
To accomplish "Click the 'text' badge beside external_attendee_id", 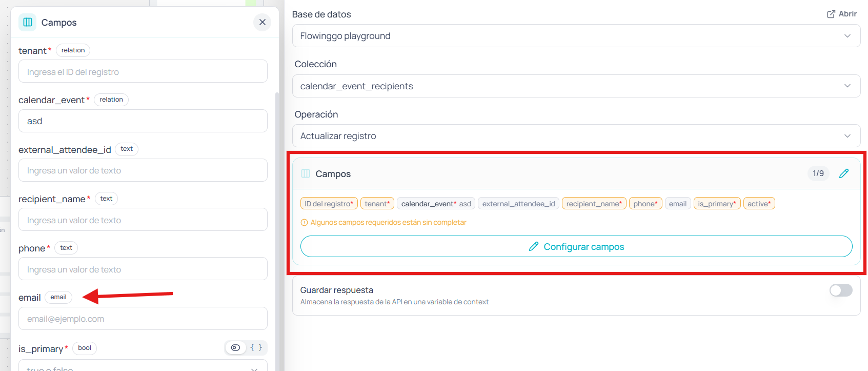I will coord(127,149).
